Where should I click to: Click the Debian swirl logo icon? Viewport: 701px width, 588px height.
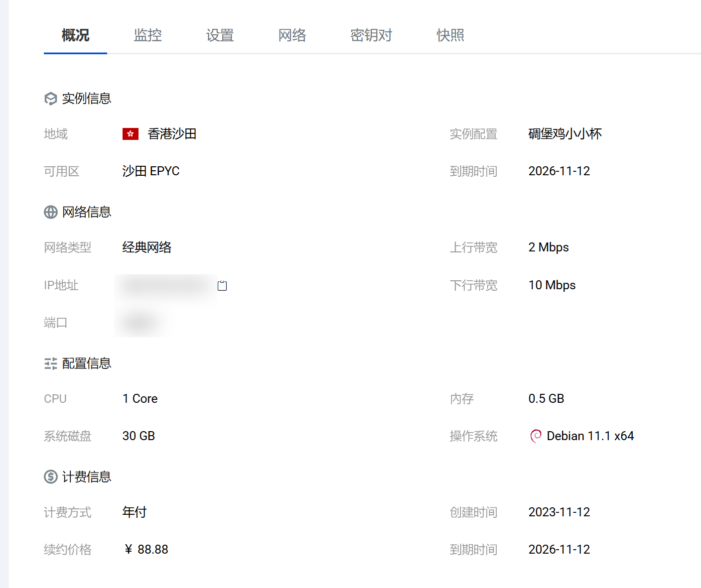[536, 436]
